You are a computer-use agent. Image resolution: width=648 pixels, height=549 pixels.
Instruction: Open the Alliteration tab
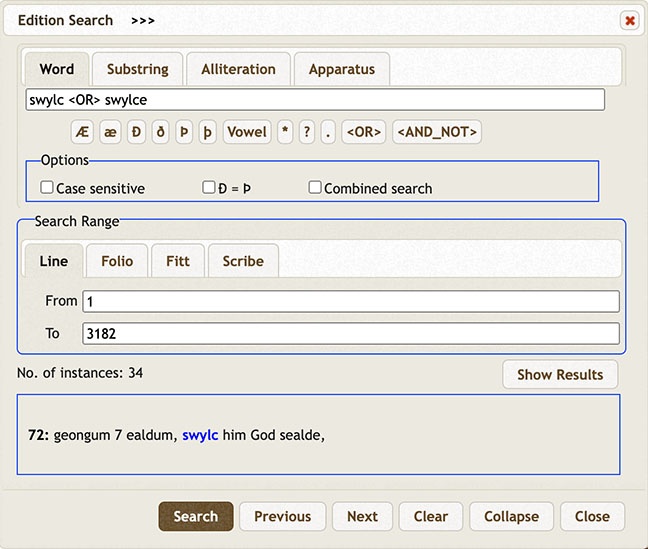[238, 69]
